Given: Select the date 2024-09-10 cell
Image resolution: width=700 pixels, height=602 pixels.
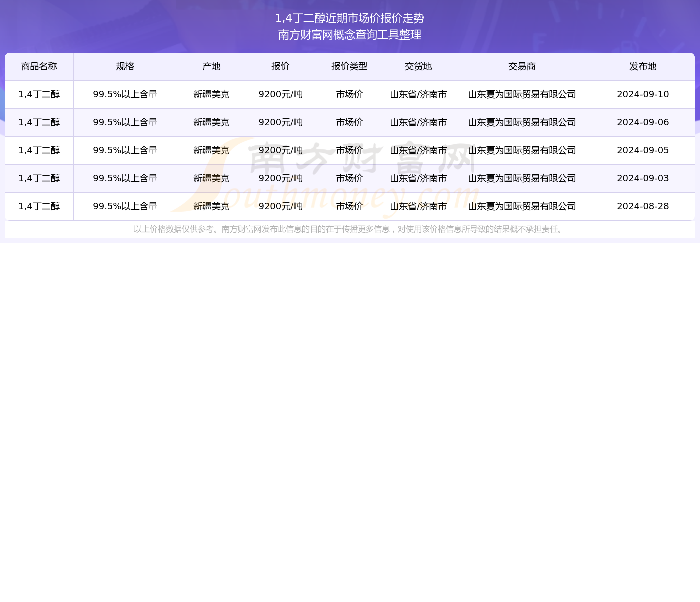Looking at the screenshot, I should (643, 94).
